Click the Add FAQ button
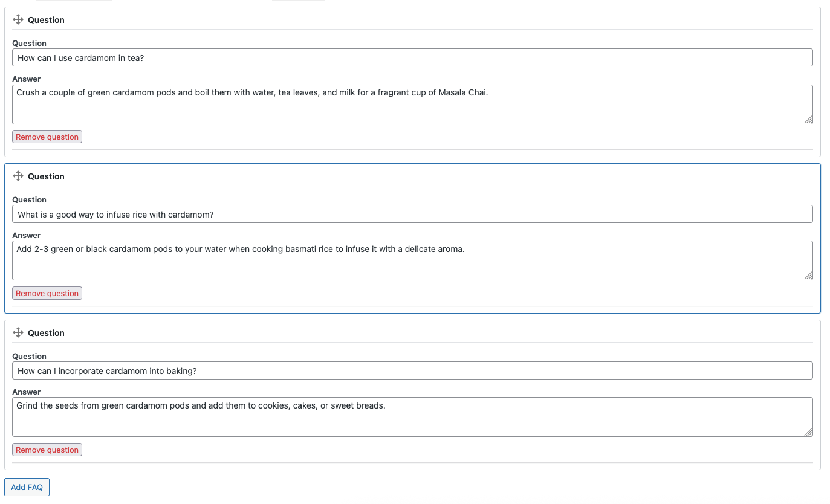Image resolution: width=830 pixels, height=504 pixels. (x=27, y=487)
